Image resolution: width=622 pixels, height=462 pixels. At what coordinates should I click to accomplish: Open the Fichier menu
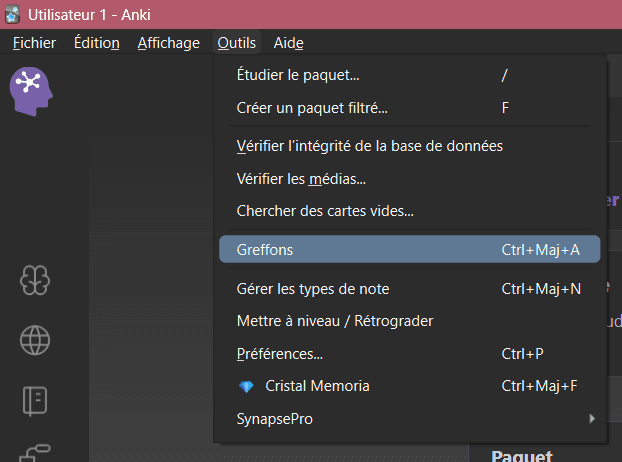click(34, 42)
